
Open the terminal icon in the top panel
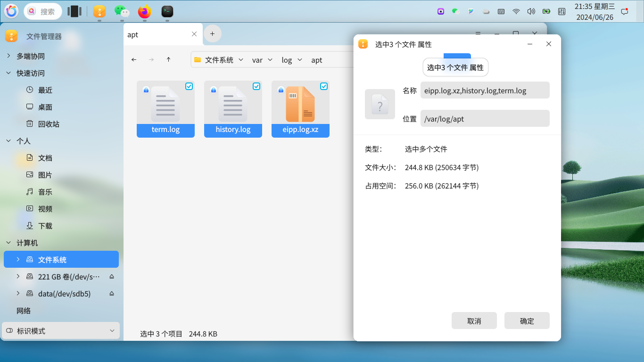pyautogui.click(x=167, y=11)
